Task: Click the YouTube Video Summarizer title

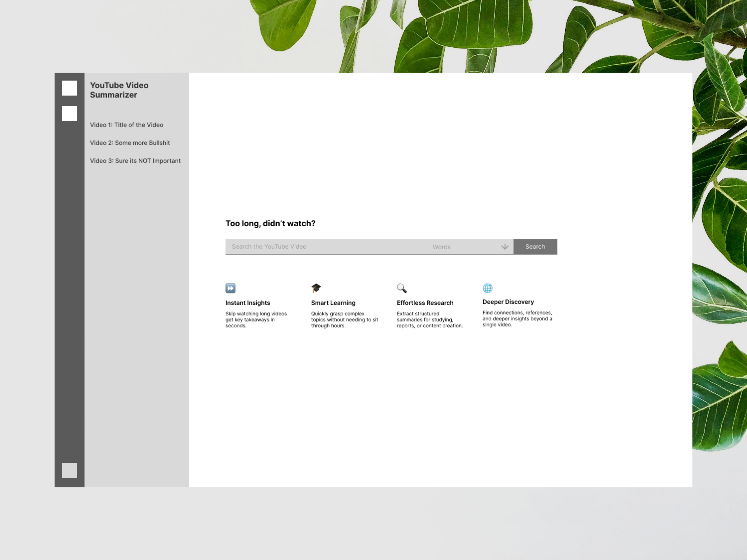Action: (119, 90)
